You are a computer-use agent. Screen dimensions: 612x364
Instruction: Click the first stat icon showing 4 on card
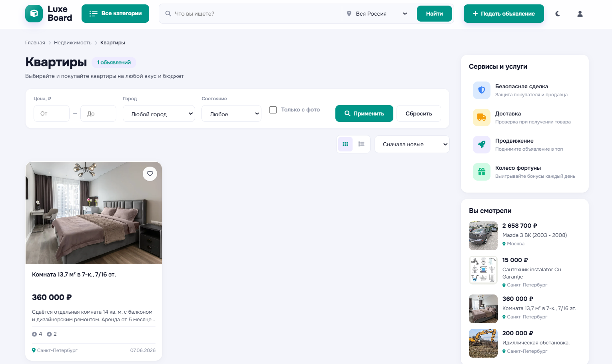[34, 334]
